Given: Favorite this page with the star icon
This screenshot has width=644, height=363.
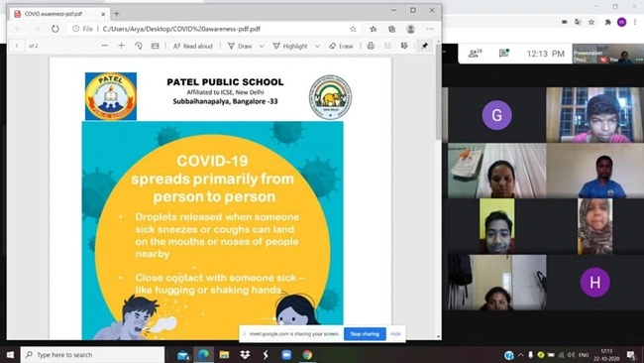Looking at the screenshot, I should click(353, 29).
